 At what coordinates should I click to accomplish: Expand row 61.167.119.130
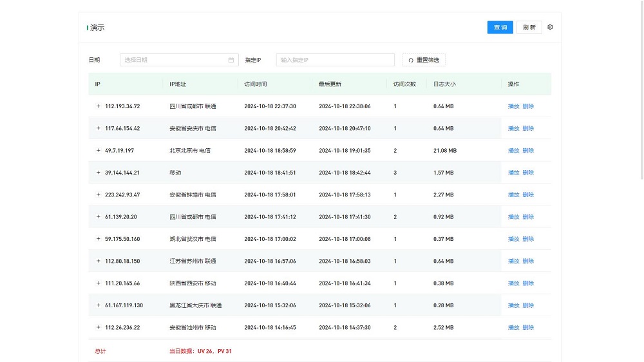pyautogui.click(x=98, y=305)
